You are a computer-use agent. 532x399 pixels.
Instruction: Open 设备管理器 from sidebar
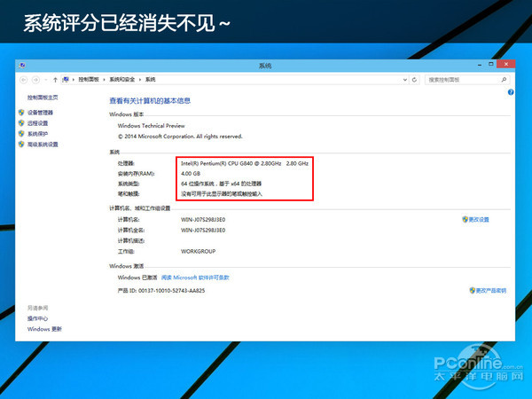(41, 113)
